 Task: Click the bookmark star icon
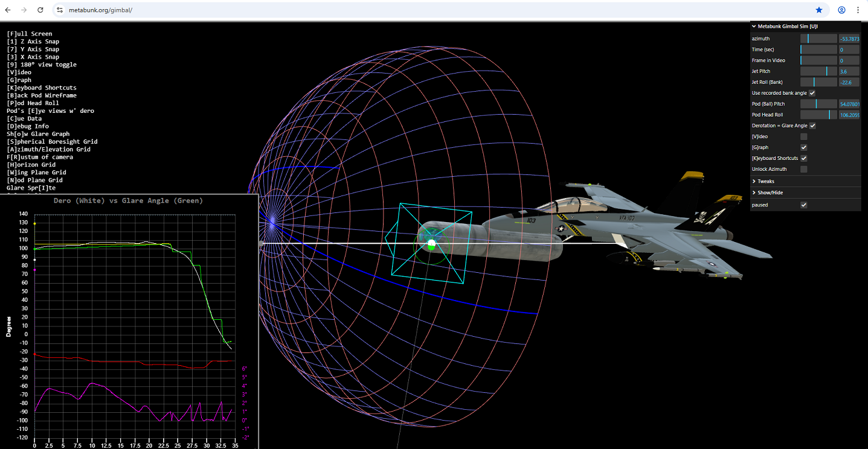click(819, 10)
